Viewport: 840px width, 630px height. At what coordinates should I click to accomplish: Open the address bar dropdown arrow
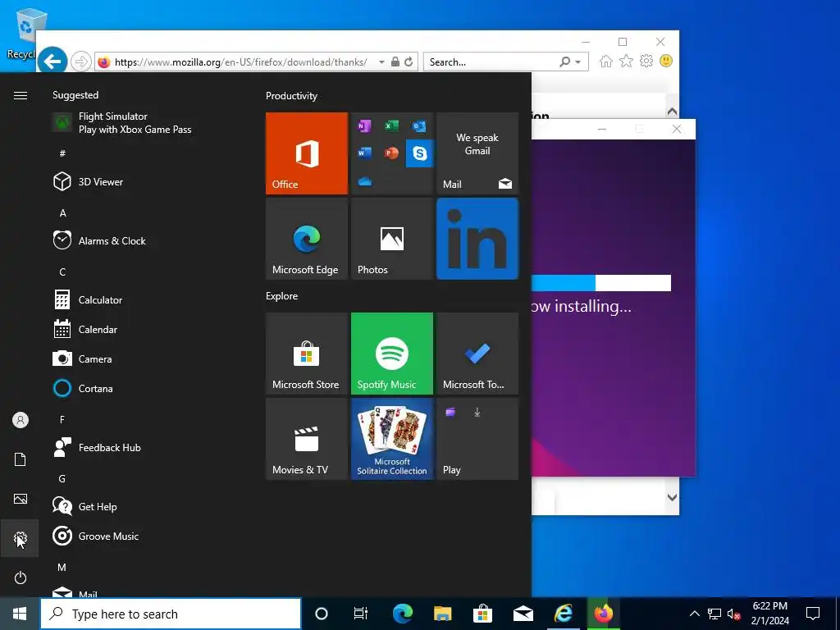coord(381,62)
